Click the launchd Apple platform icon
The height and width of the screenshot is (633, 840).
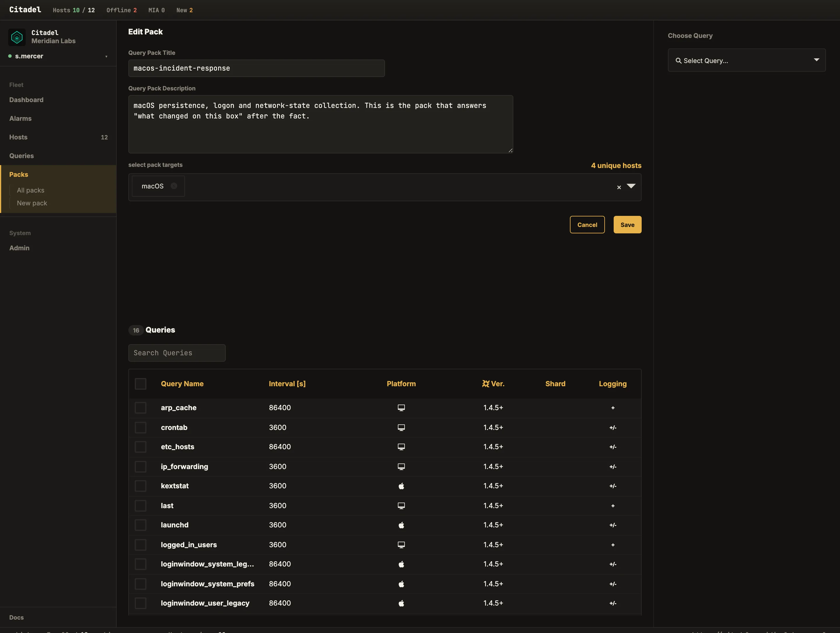(401, 525)
